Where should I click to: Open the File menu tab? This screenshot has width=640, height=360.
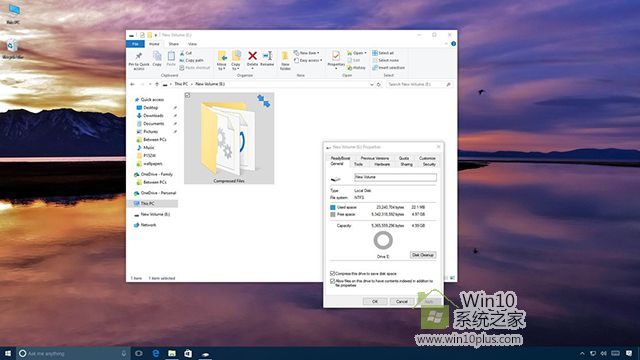click(x=135, y=44)
